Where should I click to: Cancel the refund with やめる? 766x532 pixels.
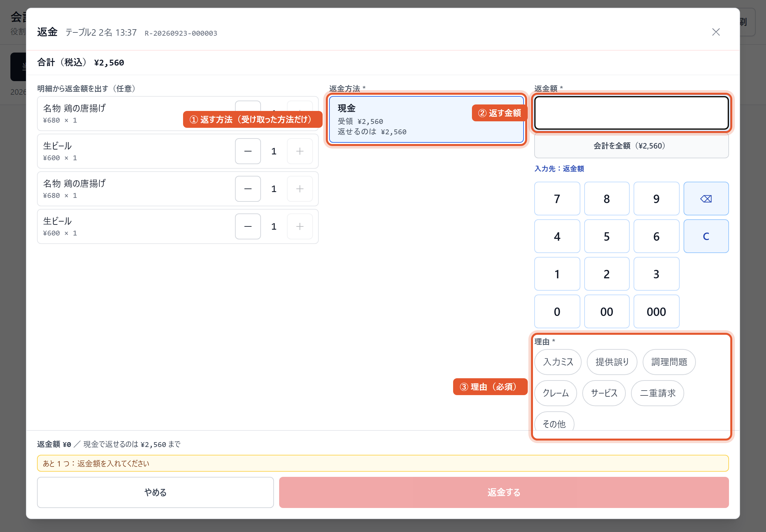[x=155, y=492]
